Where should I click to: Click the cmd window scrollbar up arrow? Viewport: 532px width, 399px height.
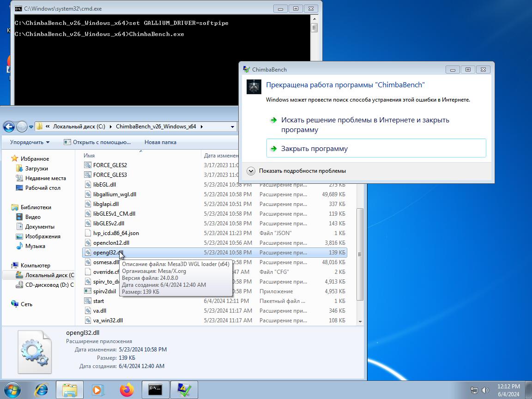(x=314, y=19)
